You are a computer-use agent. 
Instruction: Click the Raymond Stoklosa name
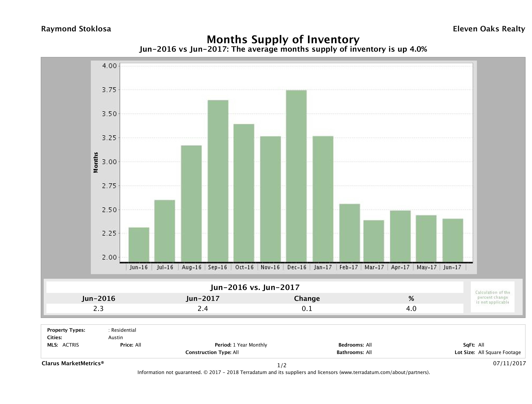pyautogui.click(x=76, y=29)
